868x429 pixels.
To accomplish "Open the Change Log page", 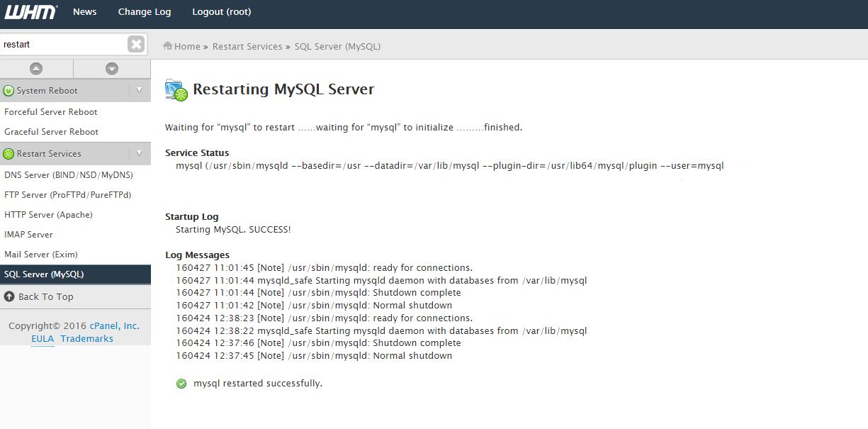I will pos(145,12).
